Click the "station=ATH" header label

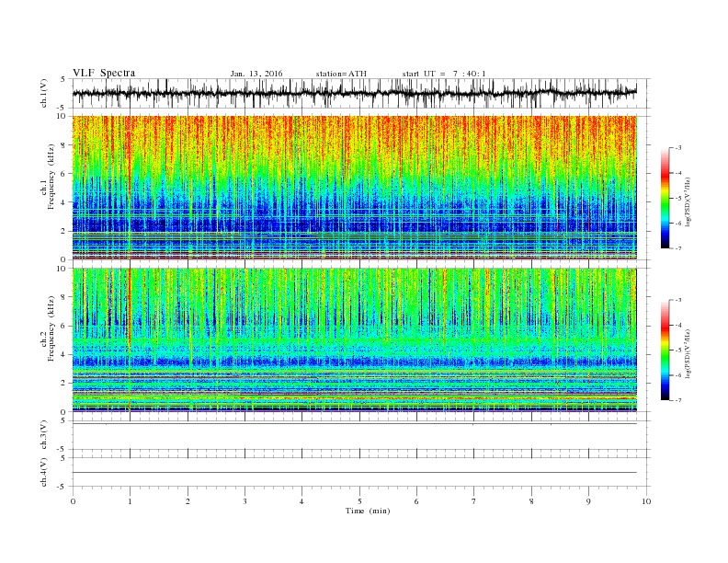341,74
